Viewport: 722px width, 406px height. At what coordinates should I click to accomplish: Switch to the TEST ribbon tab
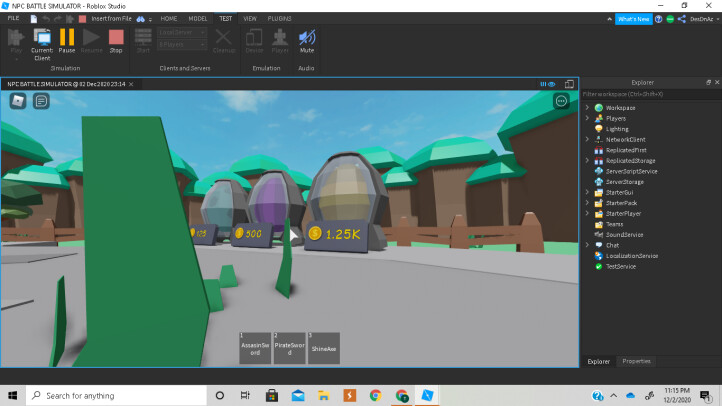tap(226, 19)
